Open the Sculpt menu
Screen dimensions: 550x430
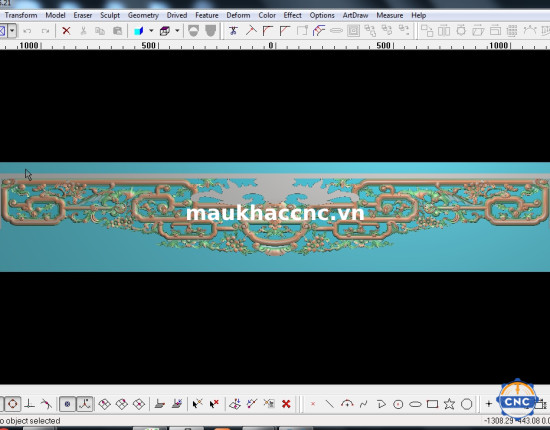[110, 15]
